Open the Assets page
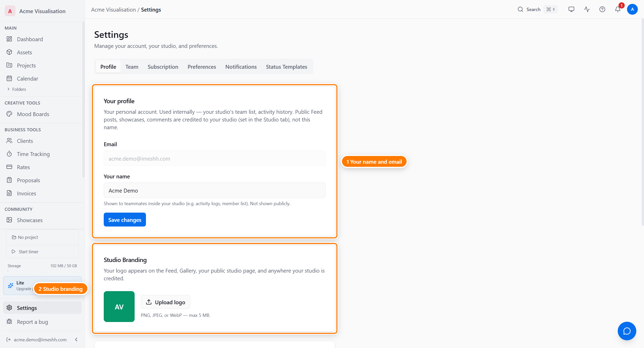Screen dimensions: 644x348 pos(42,52)
